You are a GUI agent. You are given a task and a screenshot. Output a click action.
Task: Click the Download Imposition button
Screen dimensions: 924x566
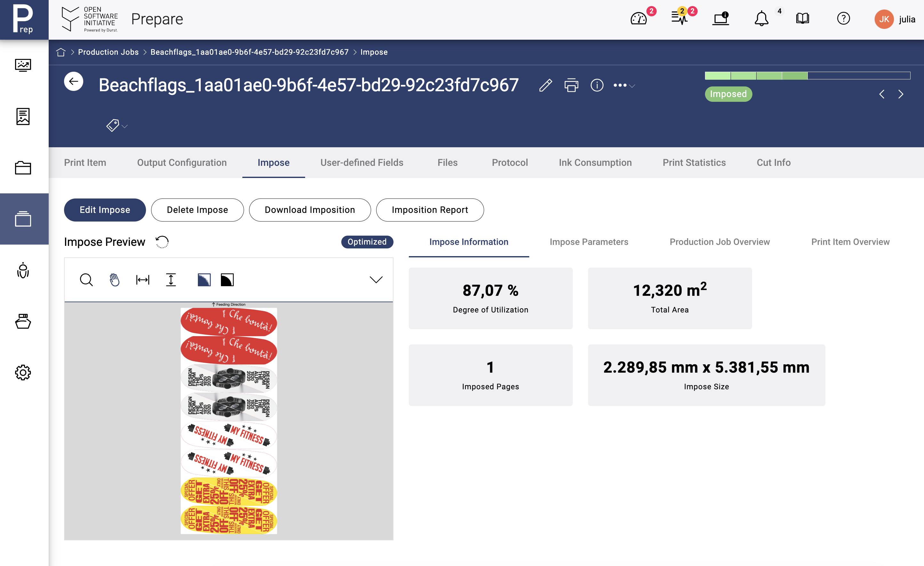click(x=310, y=210)
